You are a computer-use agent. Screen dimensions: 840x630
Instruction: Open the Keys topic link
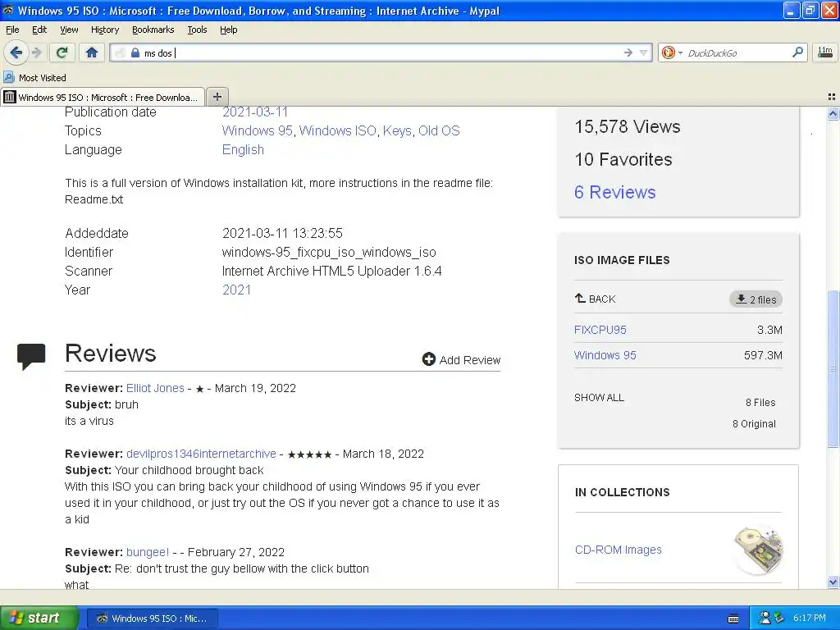397,130
